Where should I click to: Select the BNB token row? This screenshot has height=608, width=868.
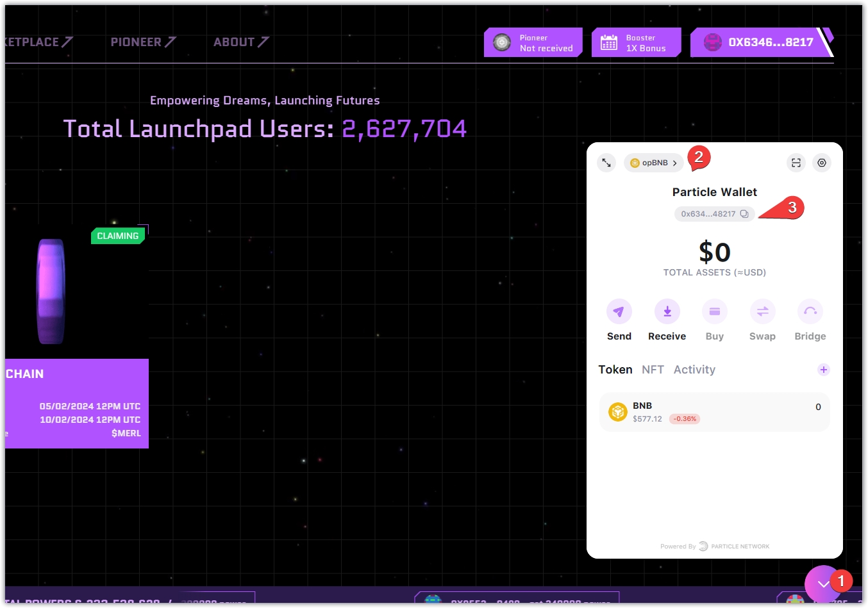point(714,412)
